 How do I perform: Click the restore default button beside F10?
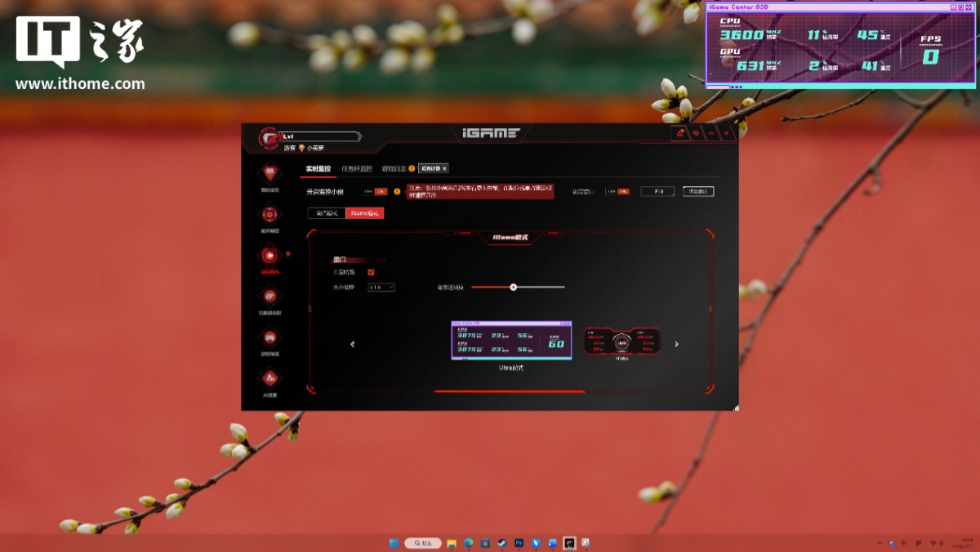click(x=700, y=192)
